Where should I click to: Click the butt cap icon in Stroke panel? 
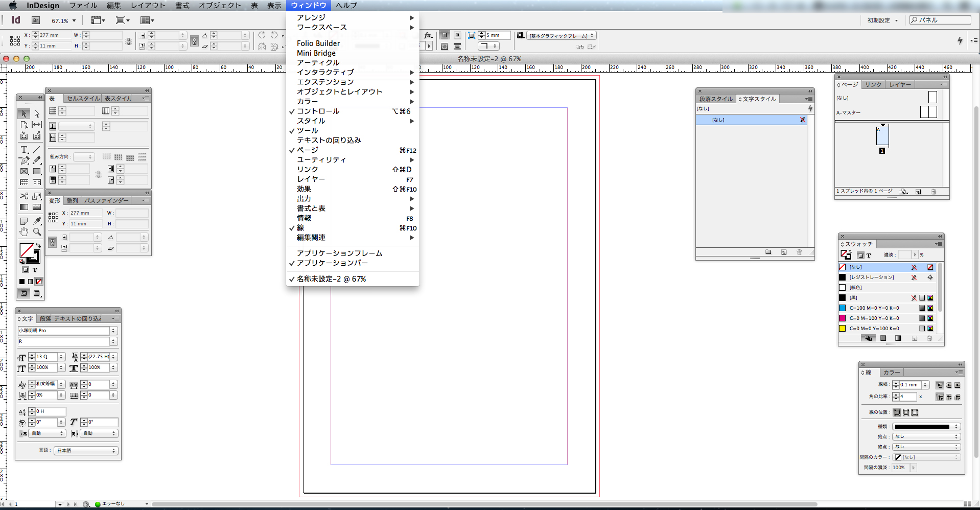click(x=940, y=385)
